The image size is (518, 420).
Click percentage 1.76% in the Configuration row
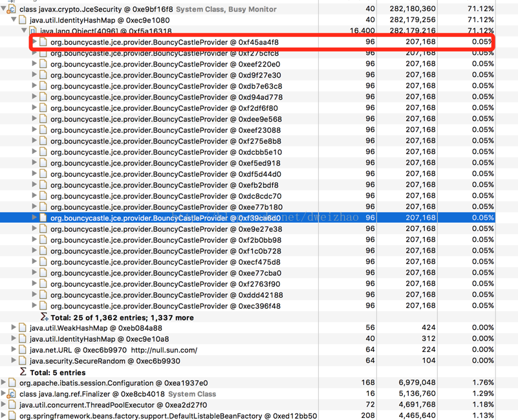483,382
